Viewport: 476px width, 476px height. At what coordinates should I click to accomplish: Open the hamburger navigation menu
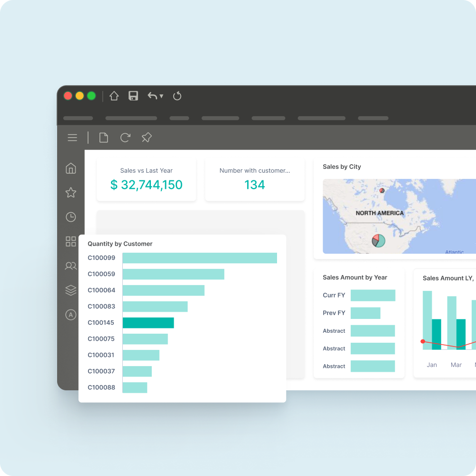pyautogui.click(x=72, y=138)
